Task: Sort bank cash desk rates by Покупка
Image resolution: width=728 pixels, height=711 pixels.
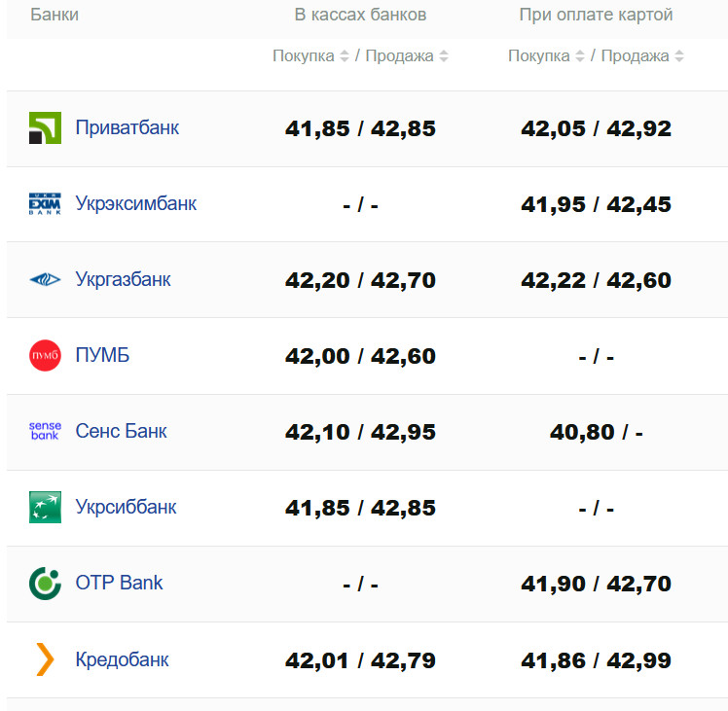Action: click(310, 56)
